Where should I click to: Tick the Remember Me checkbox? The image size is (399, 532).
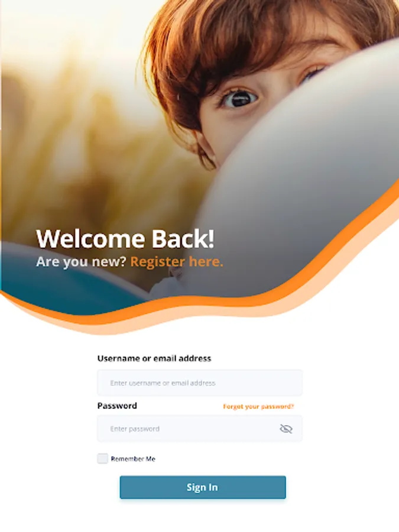(x=102, y=459)
